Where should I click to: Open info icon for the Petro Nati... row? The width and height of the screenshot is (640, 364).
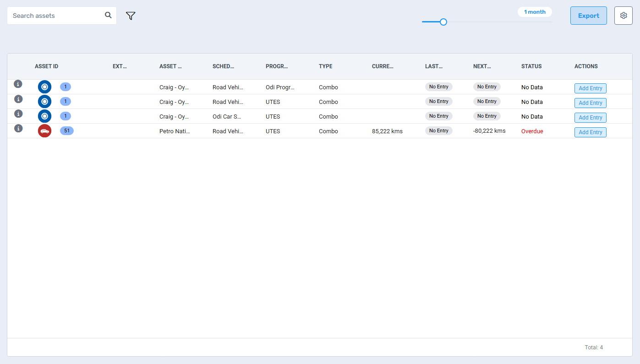18,128
